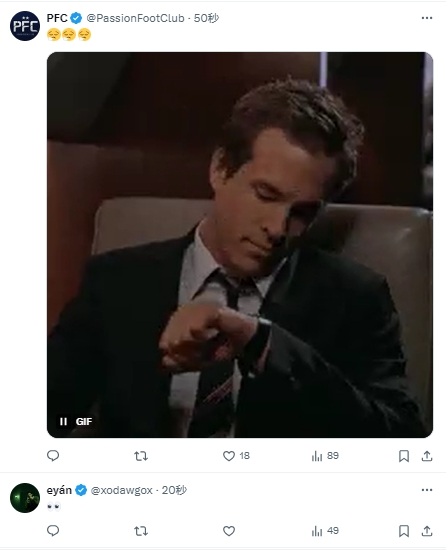
Task: Bookmark the PFC tweet
Action: [x=404, y=456]
